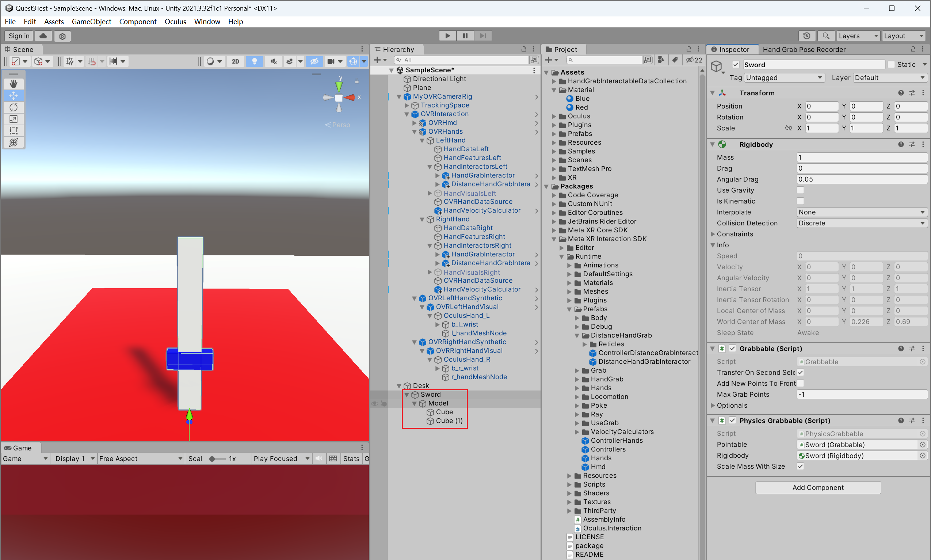
Task: Expand the Constraints foldout
Action: pyautogui.click(x=713, y=234)
